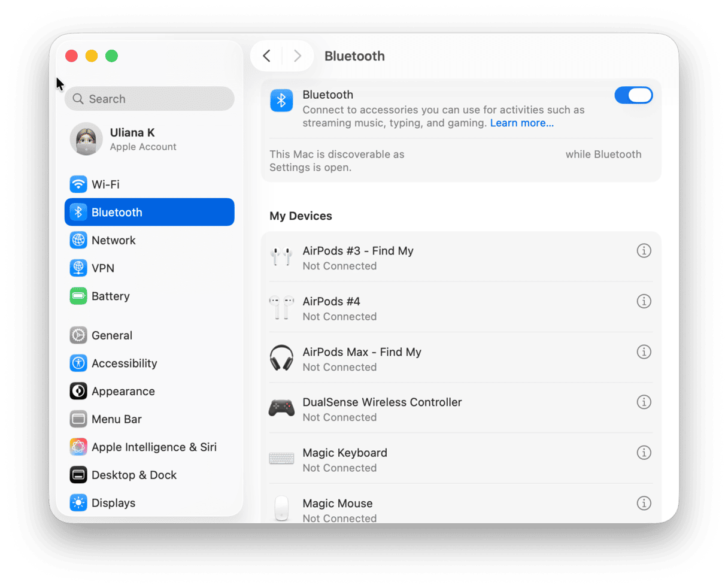Open Magic Keyboard device info
Screen dimensions: 728x588
pos(644,453)
